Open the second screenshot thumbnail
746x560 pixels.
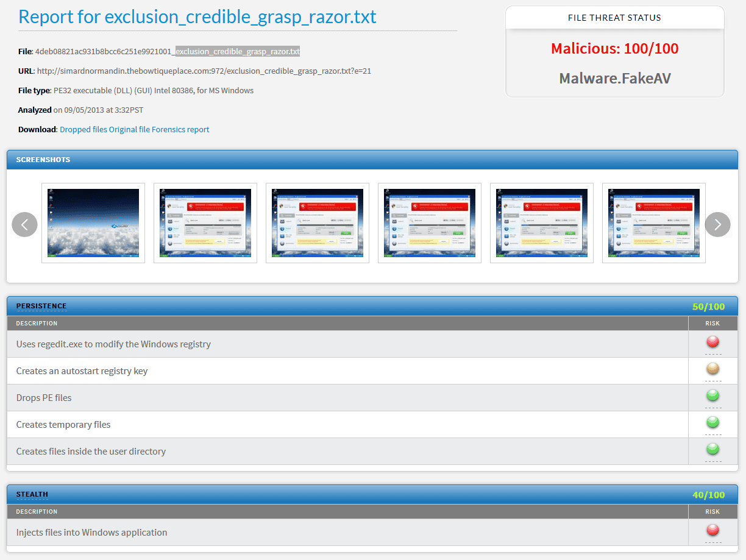[x=205, y=223]
